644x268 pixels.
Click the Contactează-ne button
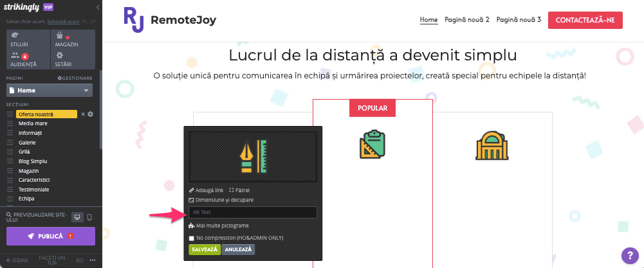coord(585,21)
